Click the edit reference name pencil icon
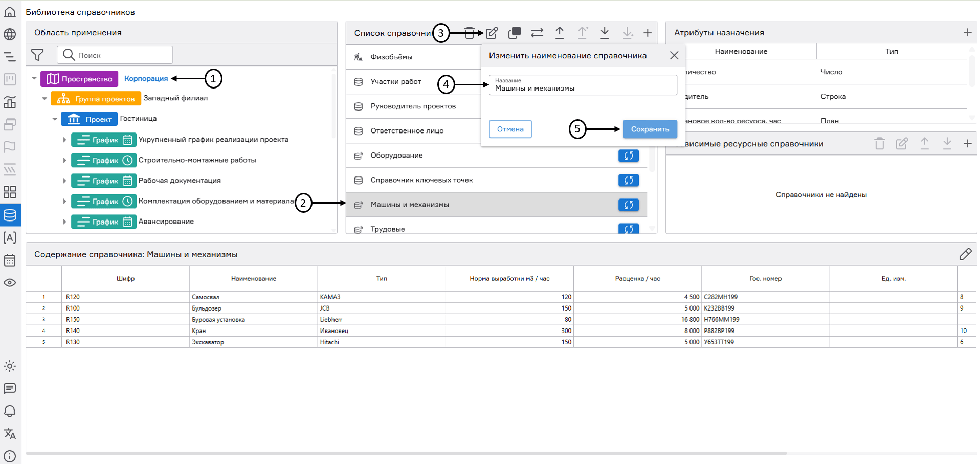 tap(492, 33)
